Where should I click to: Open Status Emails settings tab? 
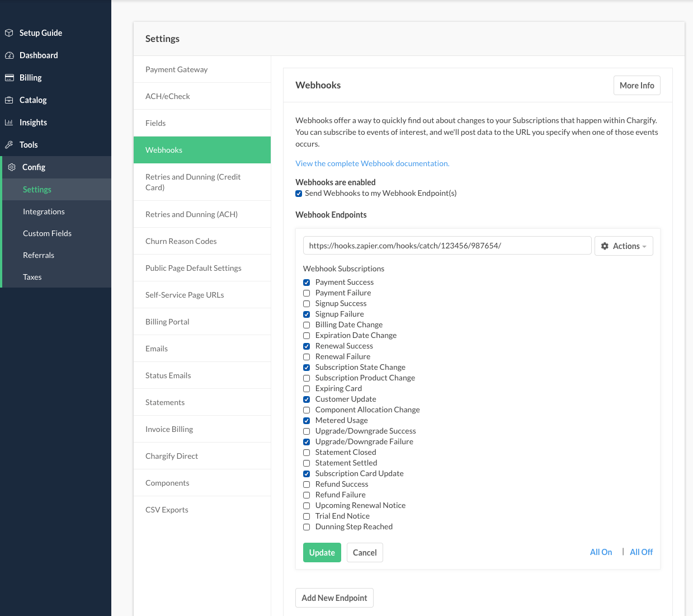point(202,375)
